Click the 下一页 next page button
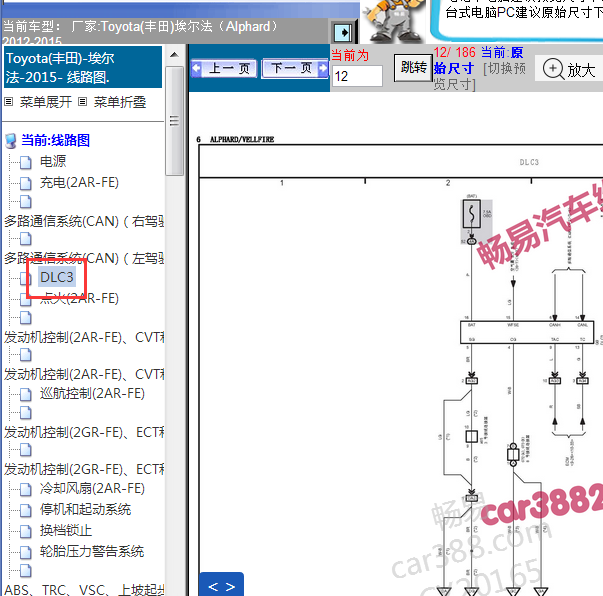The width and height of the screenshot is (603, 596). 295,69
